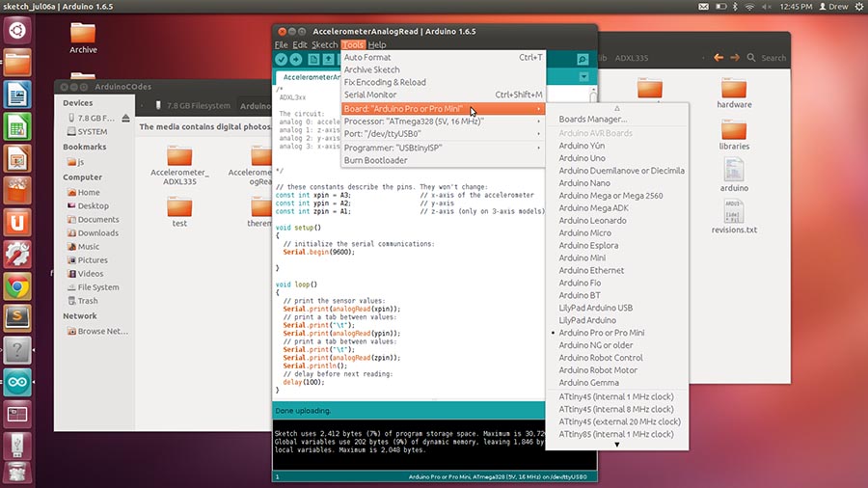The image size is (868, 488).
Task: Click Search in right Files window toolbar
Action: click(x=768, y=58)
